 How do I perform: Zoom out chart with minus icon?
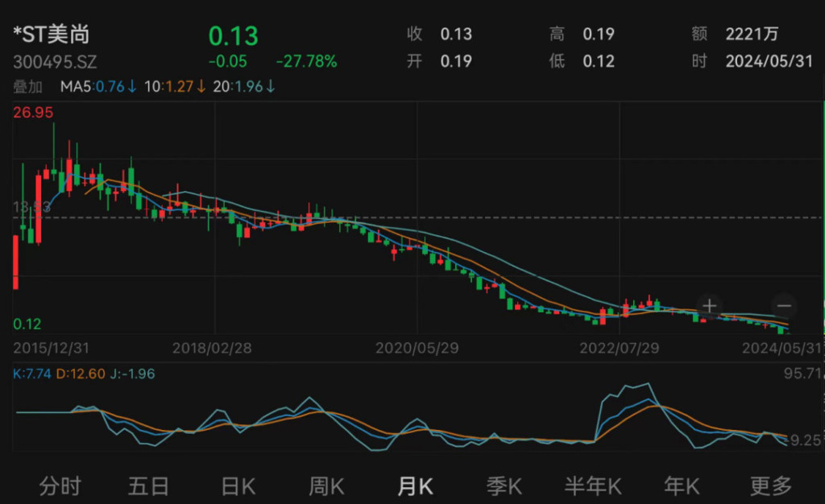pos(784,305)
